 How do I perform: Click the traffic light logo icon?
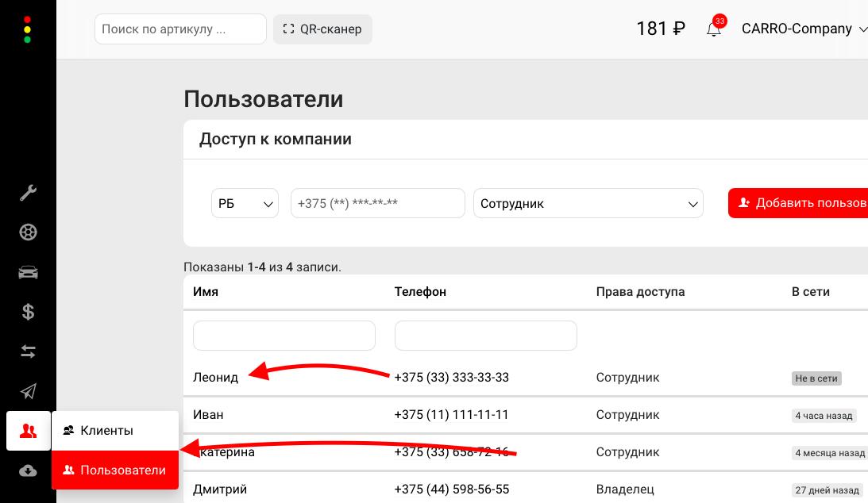click(x=27, y=30)
